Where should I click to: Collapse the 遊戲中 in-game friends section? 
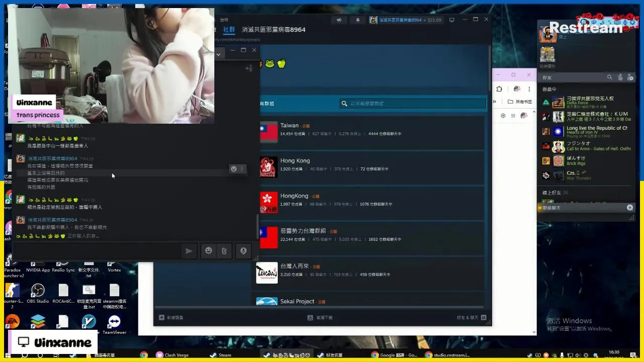point(549,89)
